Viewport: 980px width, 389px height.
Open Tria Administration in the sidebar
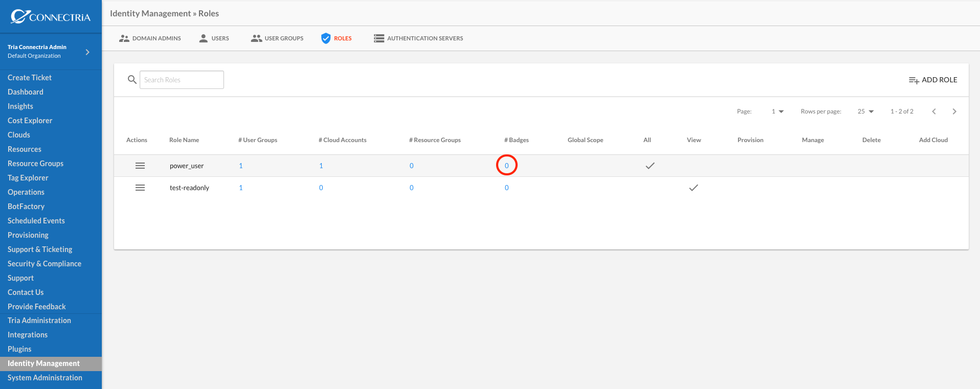[39, 321]
